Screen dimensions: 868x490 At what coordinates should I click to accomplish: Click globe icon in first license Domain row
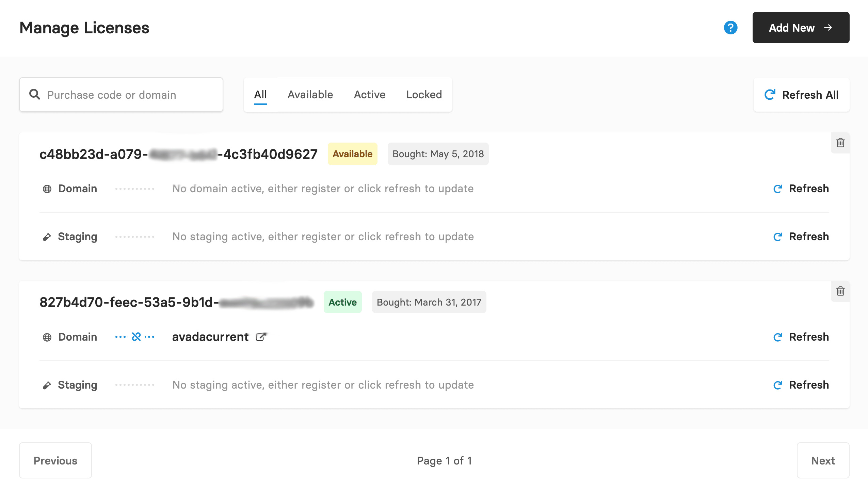click(47, 189)
